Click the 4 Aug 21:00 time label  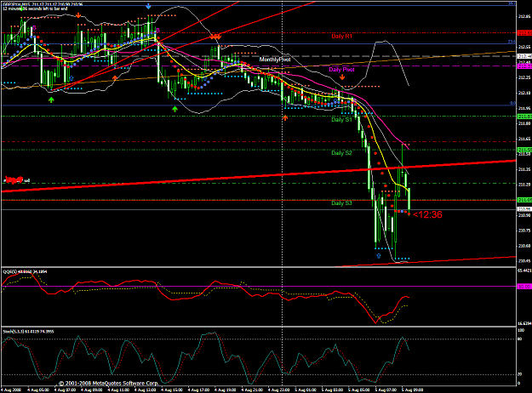[252, 390]
